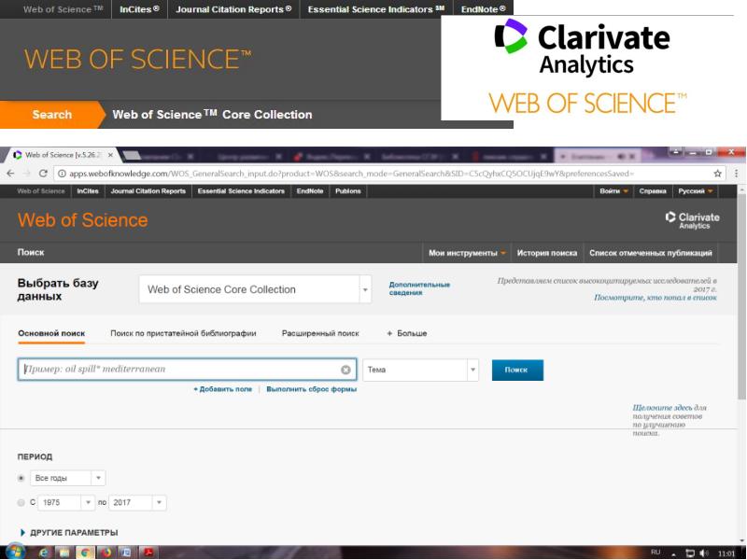Go back using the browser back arrow
This screenshot has height=560, width=747.
10,174
